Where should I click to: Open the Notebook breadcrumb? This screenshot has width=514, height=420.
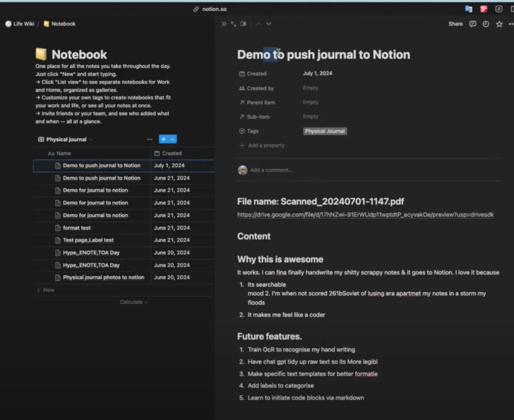(59, 24)
